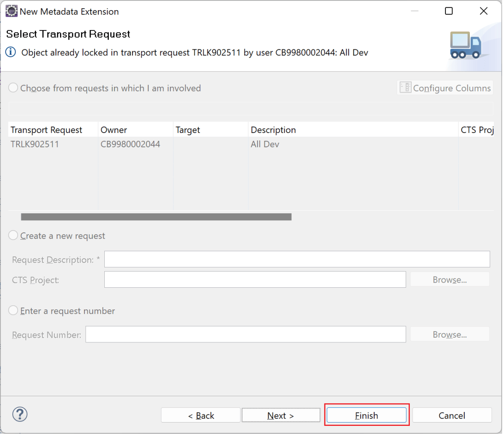504x436 pixels.
Task: Click owner cell CB9980002044
Action: (x=136, y=145)
